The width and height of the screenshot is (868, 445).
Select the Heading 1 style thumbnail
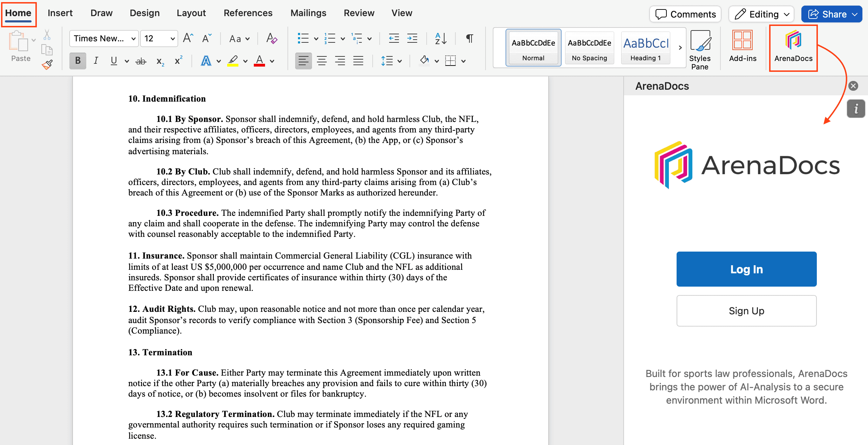click(x=646, y=48)
